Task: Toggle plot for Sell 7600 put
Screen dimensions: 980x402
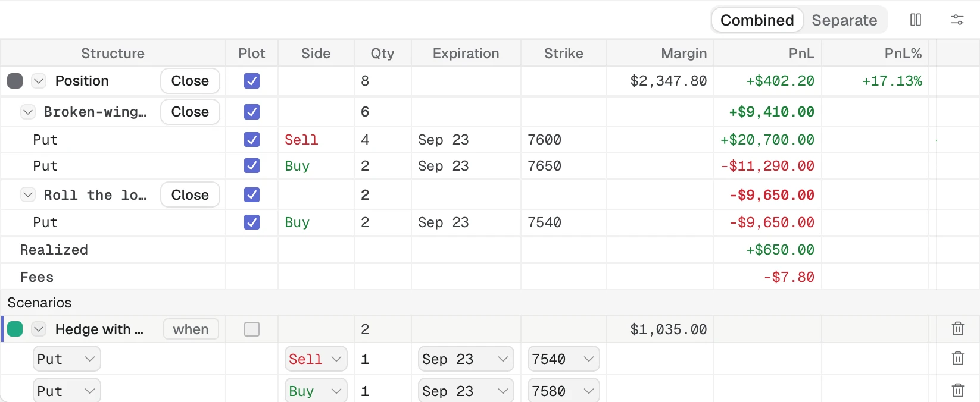Action: (x=252, y=140)
